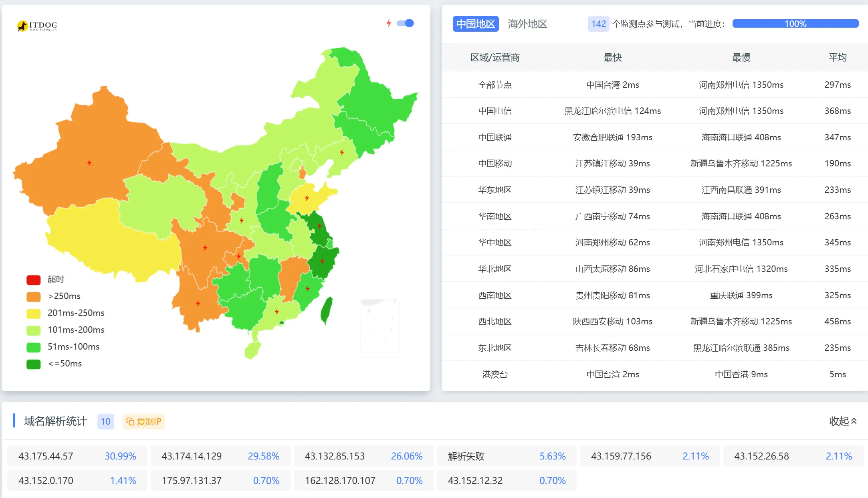Toggle the lightning marker switch on the map
This screenshot has width=868, height=498.
[405, 23]
